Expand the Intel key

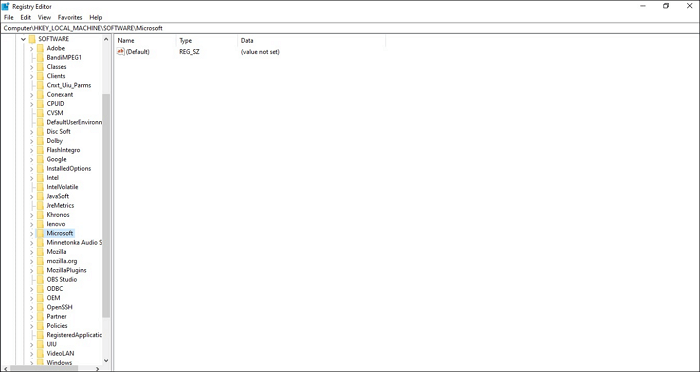(32, 178)
